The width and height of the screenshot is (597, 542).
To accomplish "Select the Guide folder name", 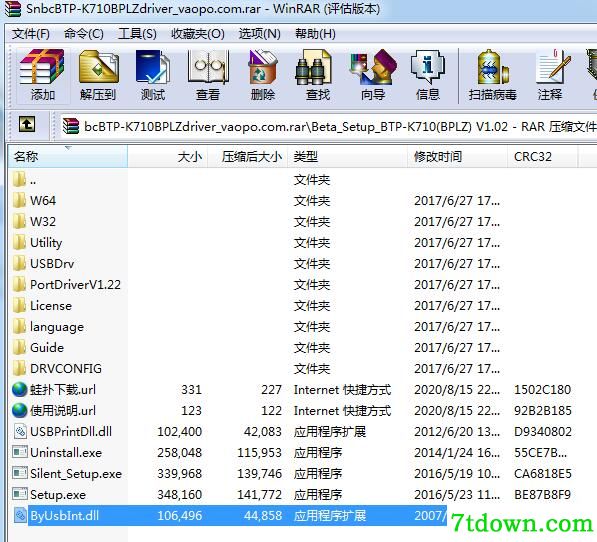I will tap(47, 348).
